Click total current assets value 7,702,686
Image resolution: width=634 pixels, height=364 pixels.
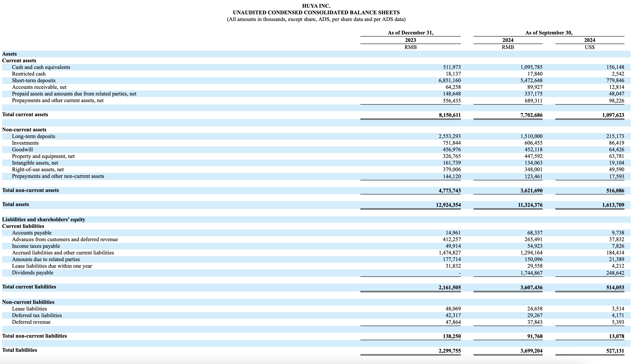[531, 115]
